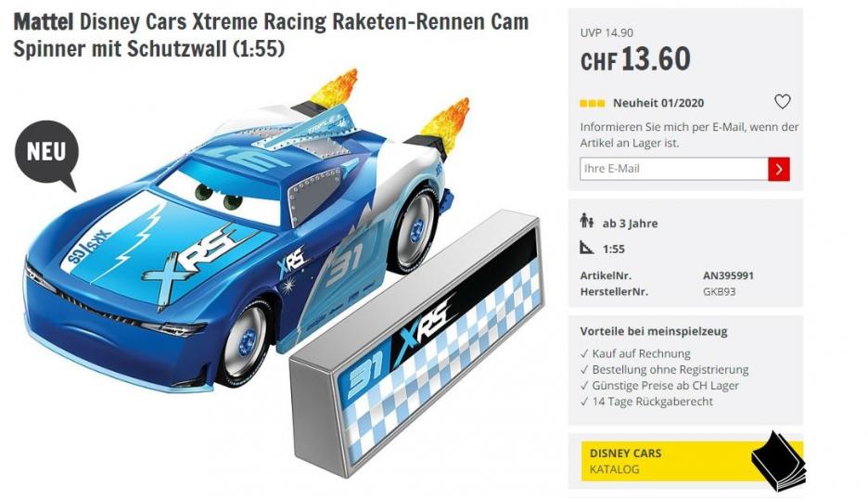The image size is (868, 498).
Task: Click the scale triangle ruler icon
Action: click(587, 248)
